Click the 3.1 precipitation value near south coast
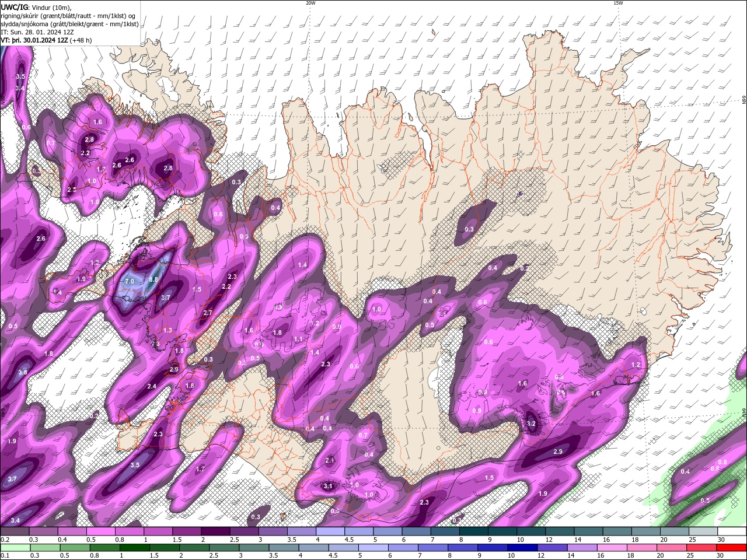Viewport: 747px width, 560px height. 328,486
